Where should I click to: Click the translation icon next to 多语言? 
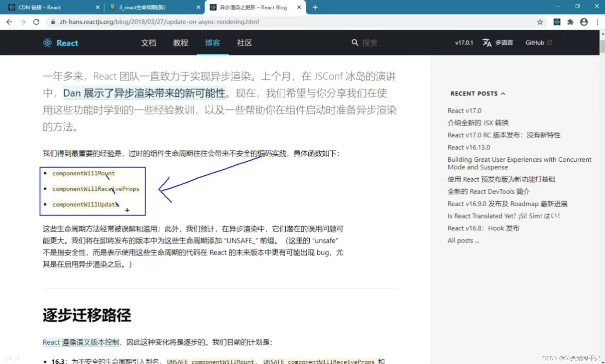[x=487, y=43]
